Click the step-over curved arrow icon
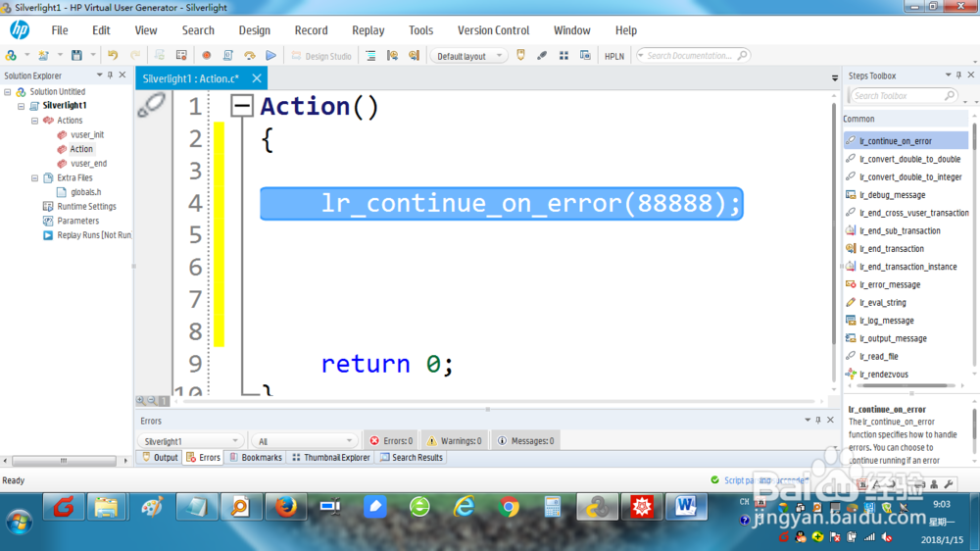Image resolution: width=980 pixels, height=551 pixels. 249,56
